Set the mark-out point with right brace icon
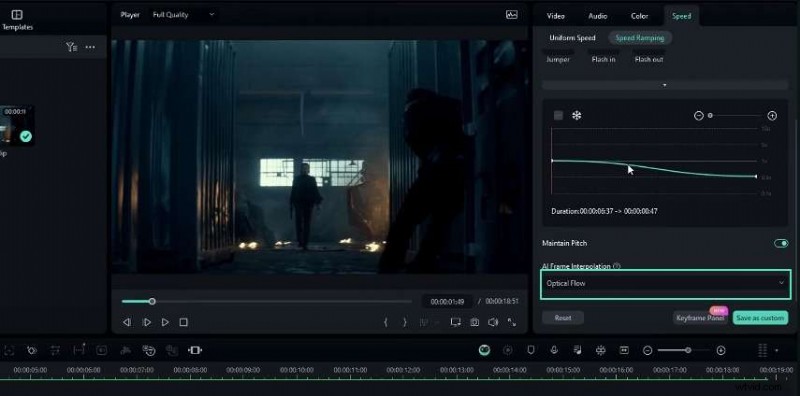This screenshot has height=396, width=800. coord(405,322)
